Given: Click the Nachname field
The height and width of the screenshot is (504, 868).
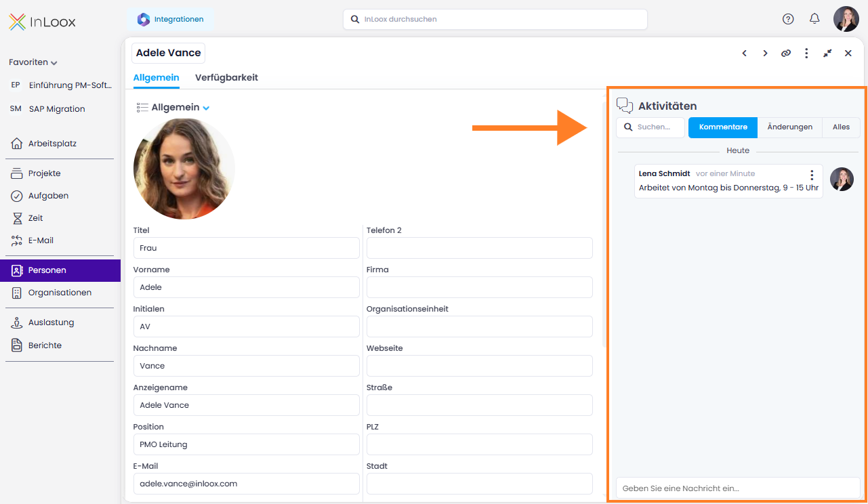Looking at the screenshot, I should [247, 366].
